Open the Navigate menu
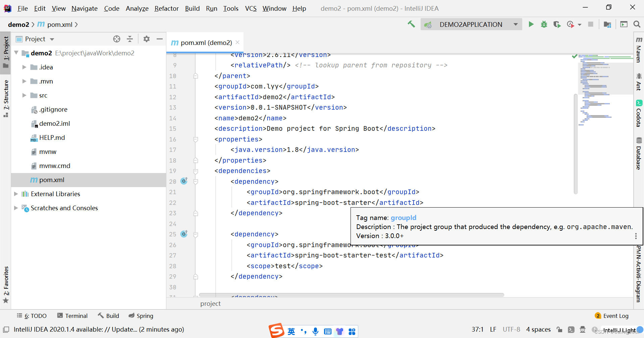Screen dimensions: 644x338 click(85, 8)
